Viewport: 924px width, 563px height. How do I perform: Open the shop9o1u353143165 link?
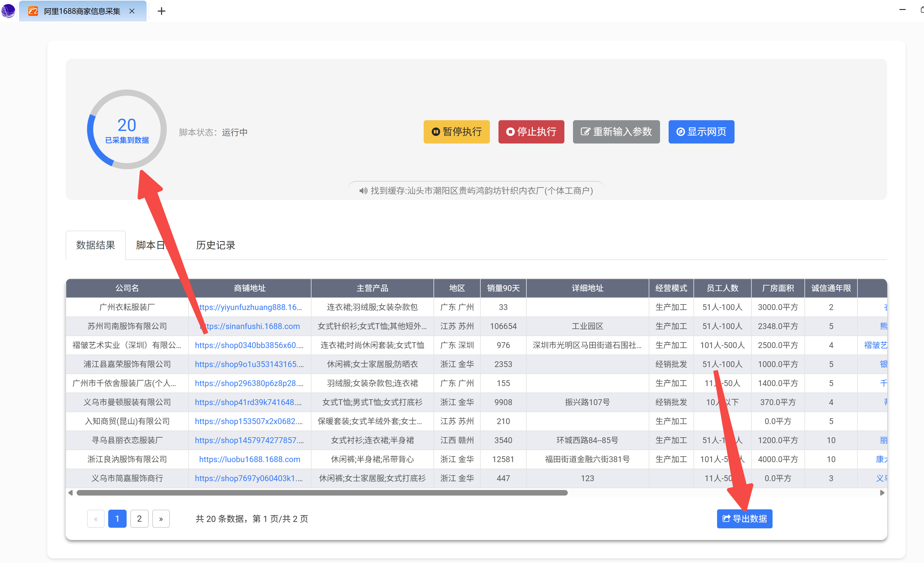tap(250, 364)
